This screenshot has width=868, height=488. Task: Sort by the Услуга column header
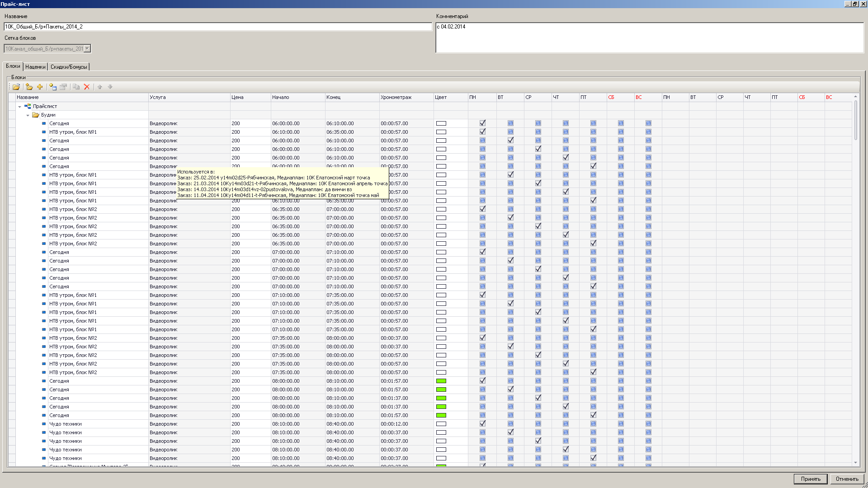tap(189, 97)
